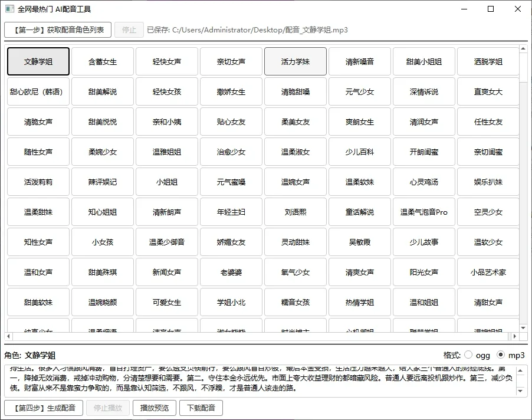This screenshot has height=420, width=532.
Task: Click the 下载配音 button
Action: pyautogui.click(x=201, y=408)
